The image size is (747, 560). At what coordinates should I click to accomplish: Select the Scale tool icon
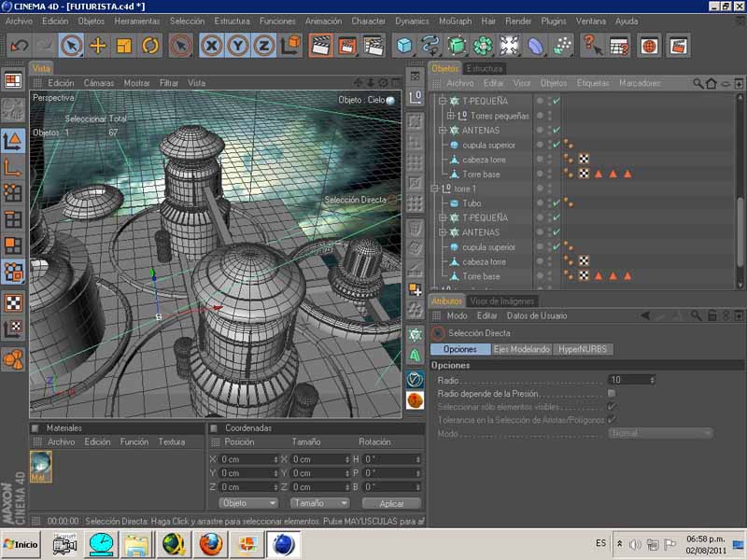pyautogui.click(x=124, y=46)
